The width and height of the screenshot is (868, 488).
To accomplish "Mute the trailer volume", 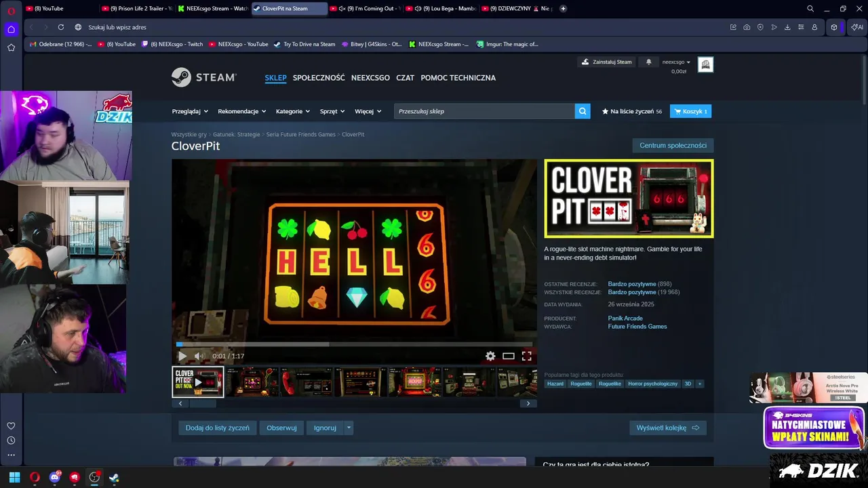I will coord(199,356).
